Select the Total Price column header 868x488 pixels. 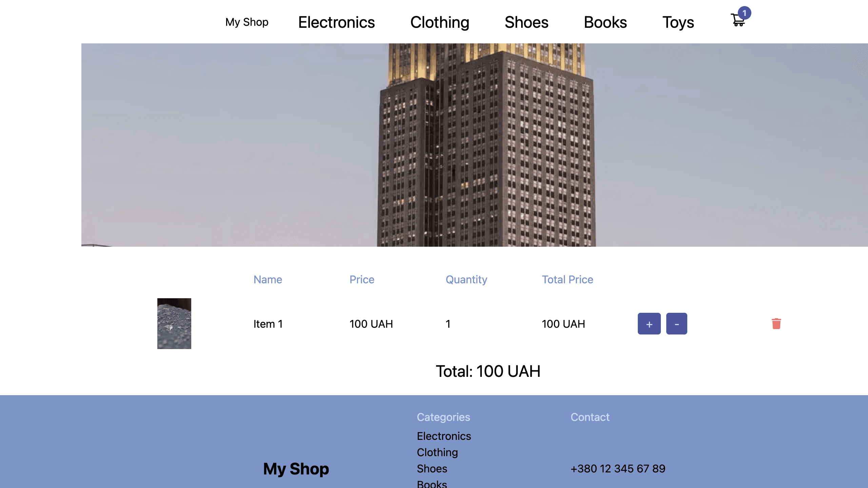coord(567,279)
